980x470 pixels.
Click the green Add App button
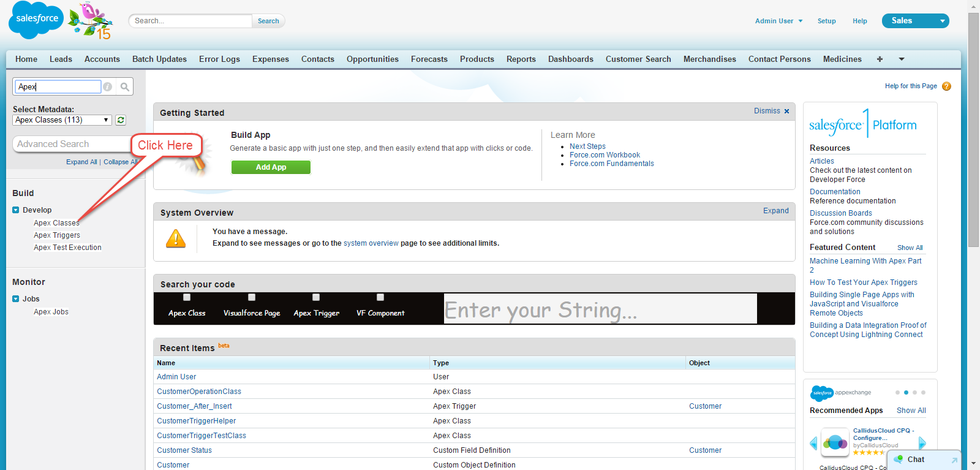click(x=271, y=167)
